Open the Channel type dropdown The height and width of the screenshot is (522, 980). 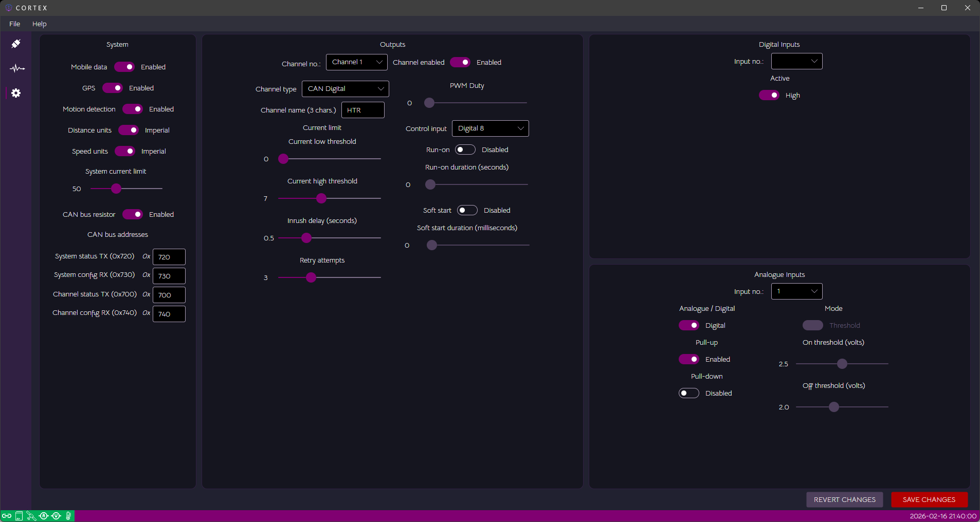point(345,89)
